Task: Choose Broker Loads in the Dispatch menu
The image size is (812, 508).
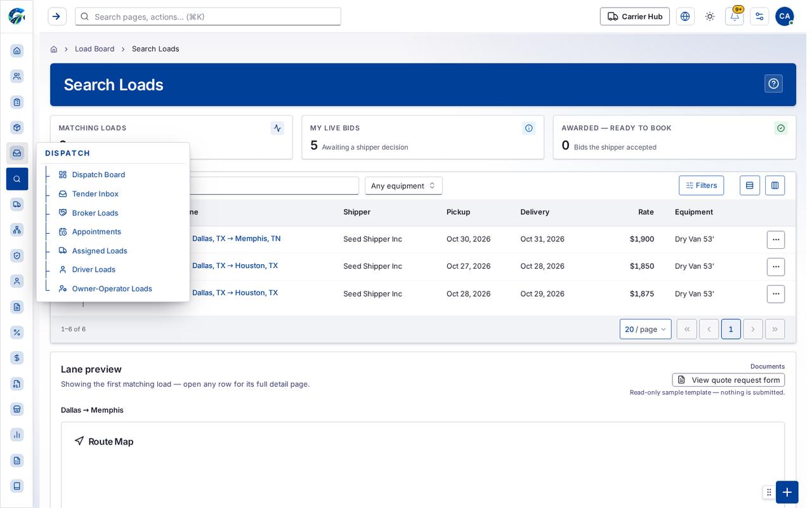Action: pos(95,213)
